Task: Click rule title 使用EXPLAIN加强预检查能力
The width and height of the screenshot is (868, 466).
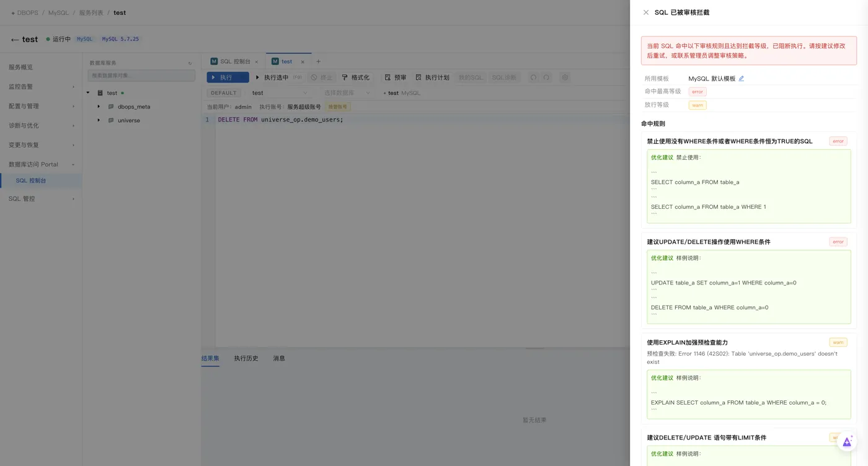Action: tap(688, 342)
